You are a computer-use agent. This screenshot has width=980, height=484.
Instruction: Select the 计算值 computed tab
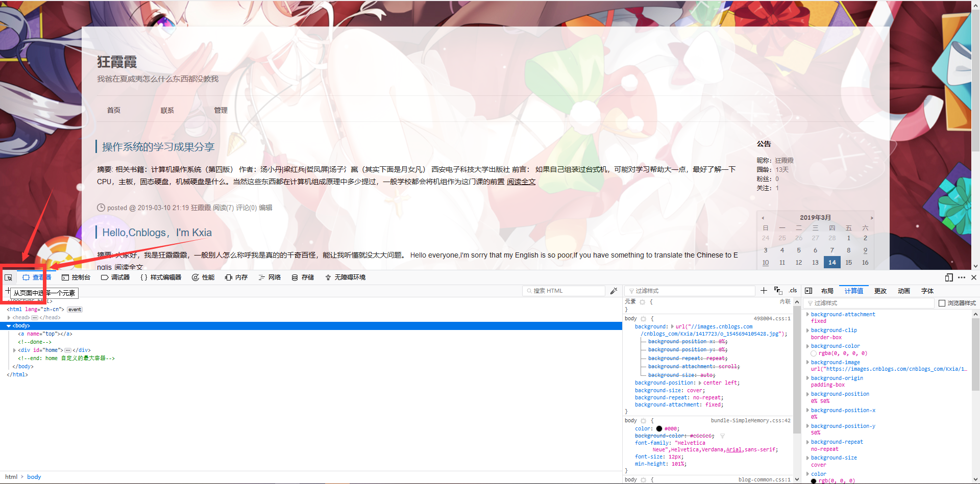click(x=853, y=291)
